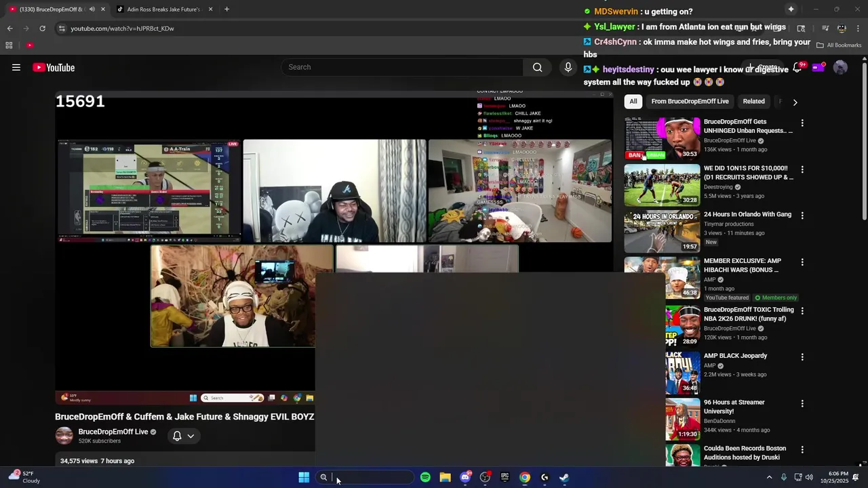Open options for AMP BLACK Jeopardy video
868x488 pixels.
pos(802,357)
